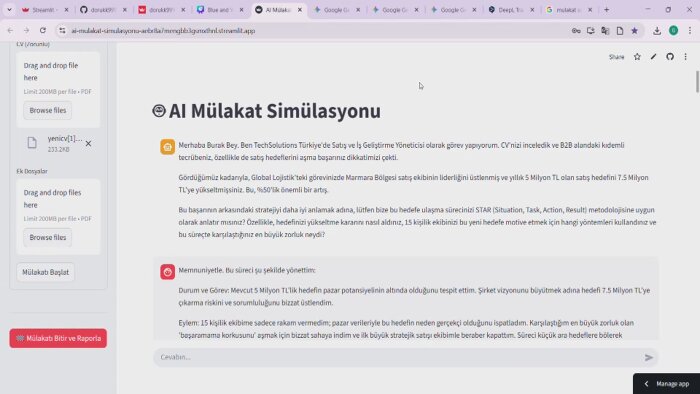Screen dimensions: 700x394
Task: Click the yenicv[1] file name
Action: pos(65,138)
